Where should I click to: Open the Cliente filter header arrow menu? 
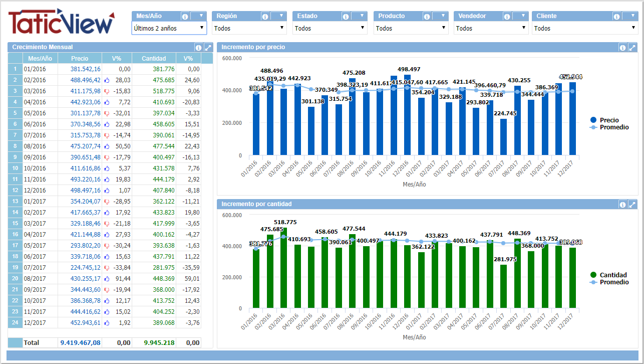(631, 16)
